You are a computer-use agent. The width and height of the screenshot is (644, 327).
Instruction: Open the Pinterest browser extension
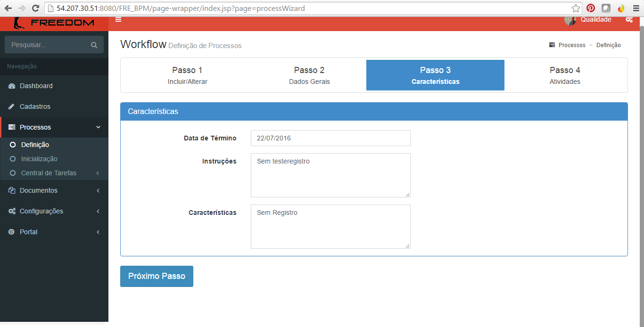[x=591, y=8]
